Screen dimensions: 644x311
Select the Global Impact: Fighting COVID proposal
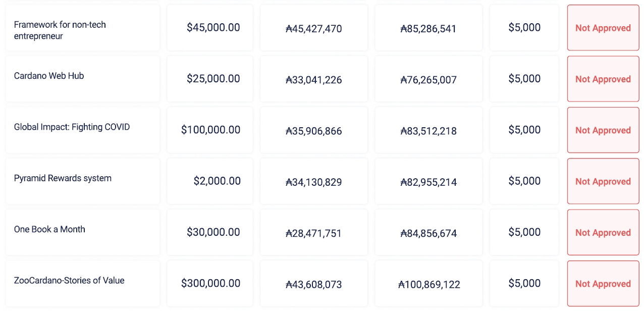point(72,127)
